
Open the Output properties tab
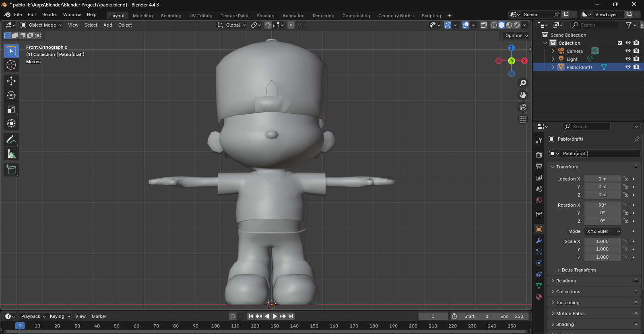539,166
